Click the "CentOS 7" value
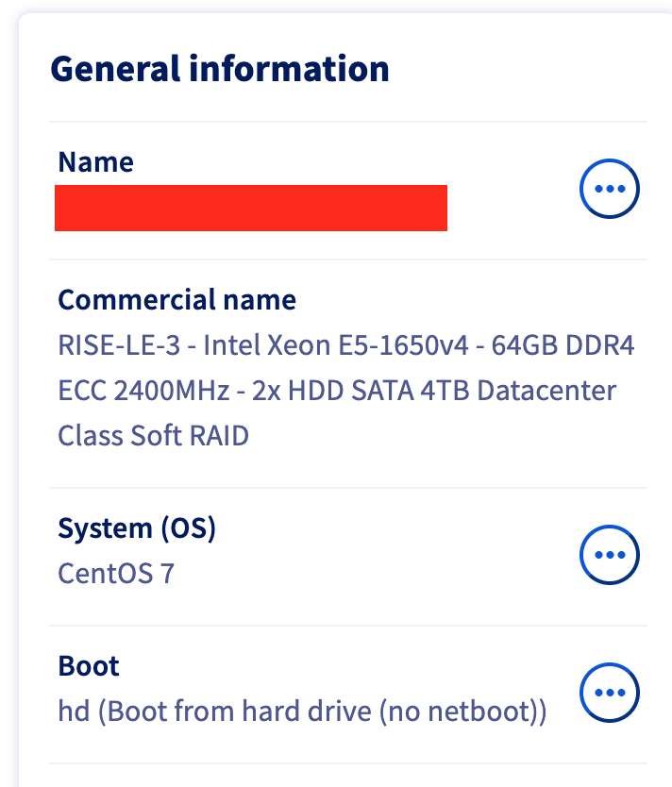The image size is (672, 787). 115,574
